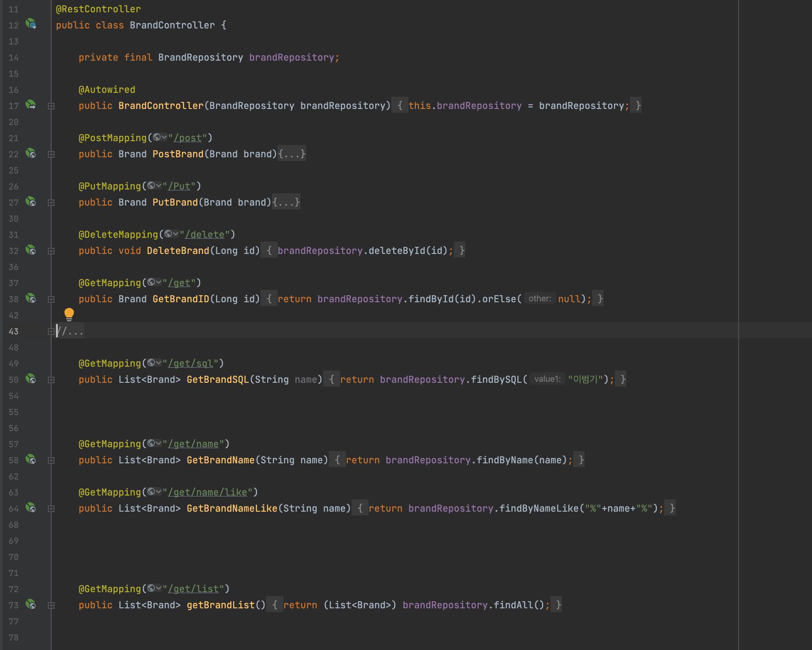Expand the folded PutBrand method on line 27
812x650 pixels.
click(51, 203)
